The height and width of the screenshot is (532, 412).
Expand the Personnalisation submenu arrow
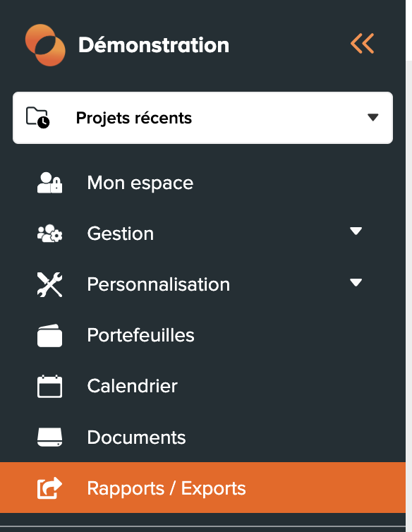(x=356, y=282)
